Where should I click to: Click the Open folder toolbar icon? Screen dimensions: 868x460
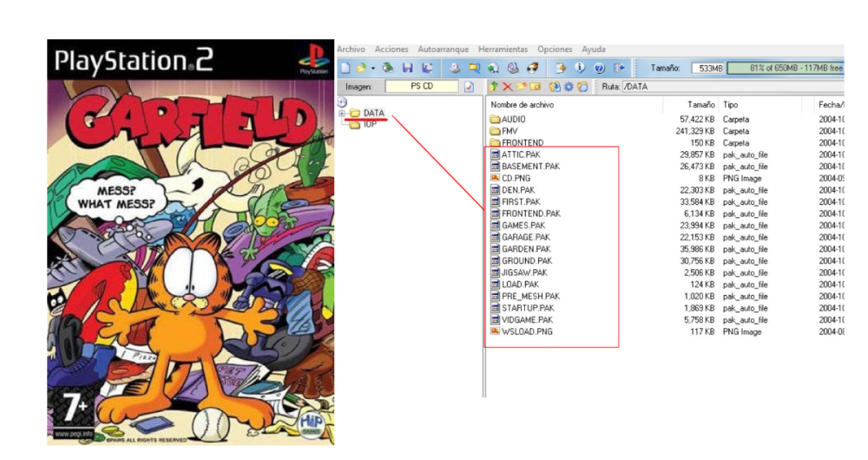[x=361, y=68]
